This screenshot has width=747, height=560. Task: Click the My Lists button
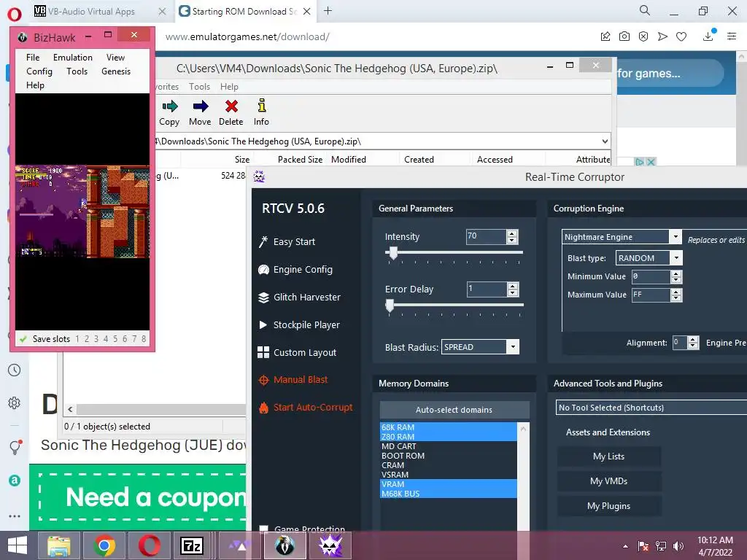[609, 456]
